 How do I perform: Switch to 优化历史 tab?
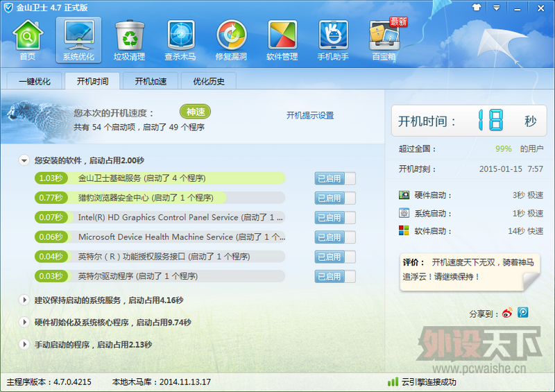click(x=209, y=81)
